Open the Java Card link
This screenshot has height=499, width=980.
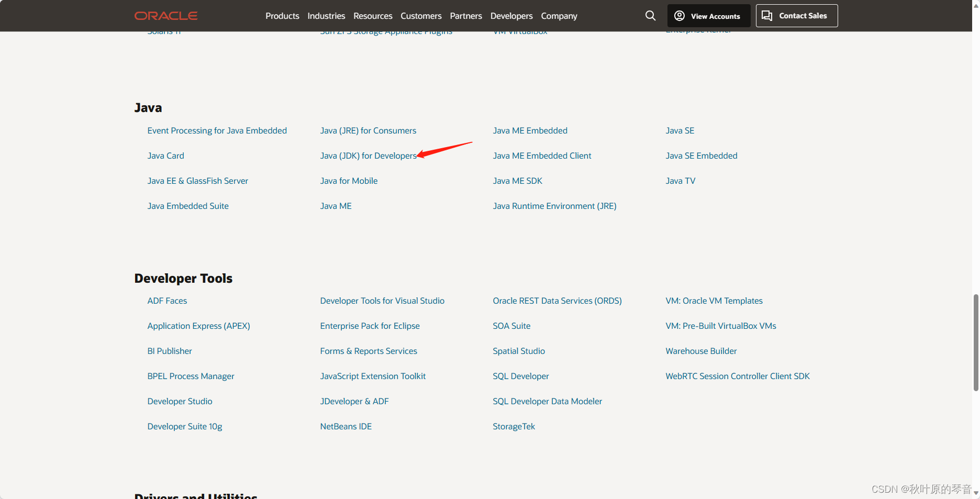(x=166, y=156)
